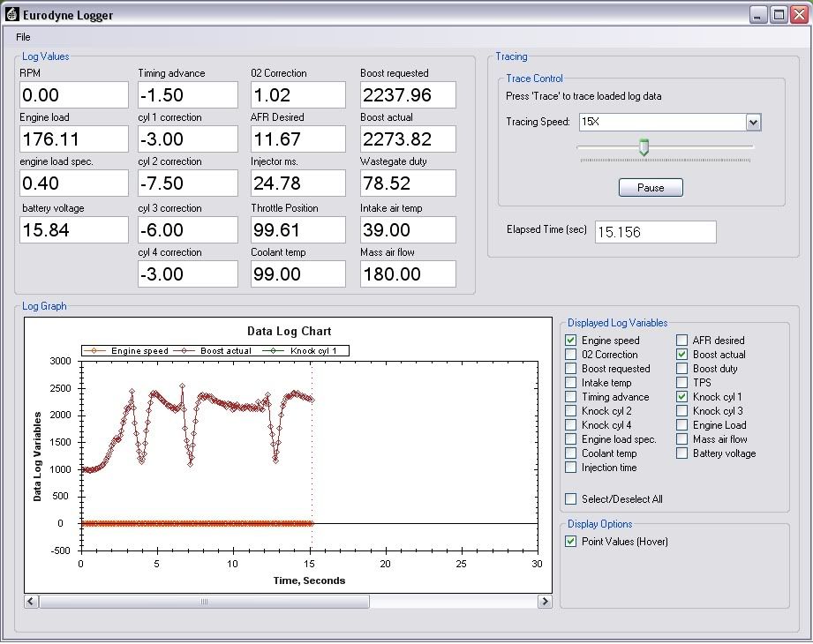Click the horizontal chart scrollbar thumb
This screenshot has height=644, width=813.
(204, 602)
